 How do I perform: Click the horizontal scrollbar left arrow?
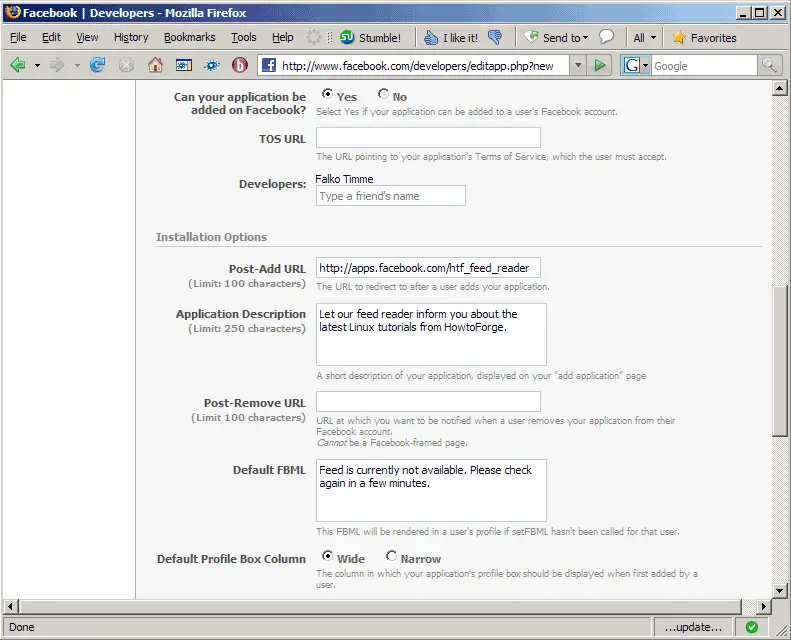tap(11, 606)
